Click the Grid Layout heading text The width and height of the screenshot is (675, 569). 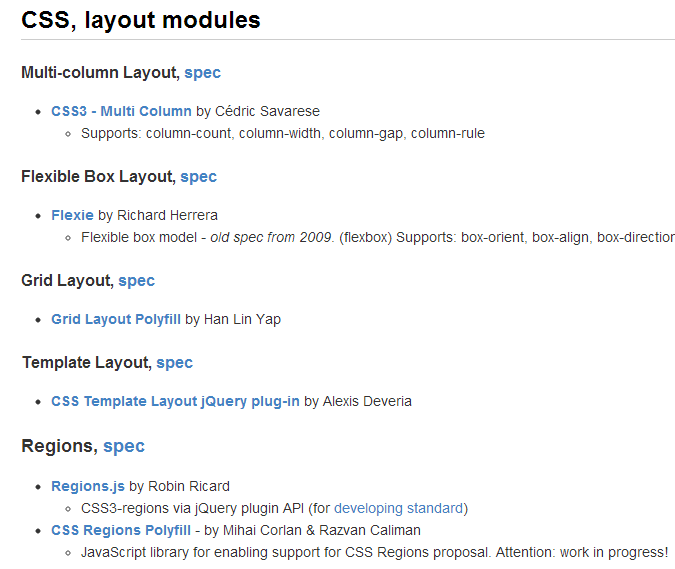point(65,281)
